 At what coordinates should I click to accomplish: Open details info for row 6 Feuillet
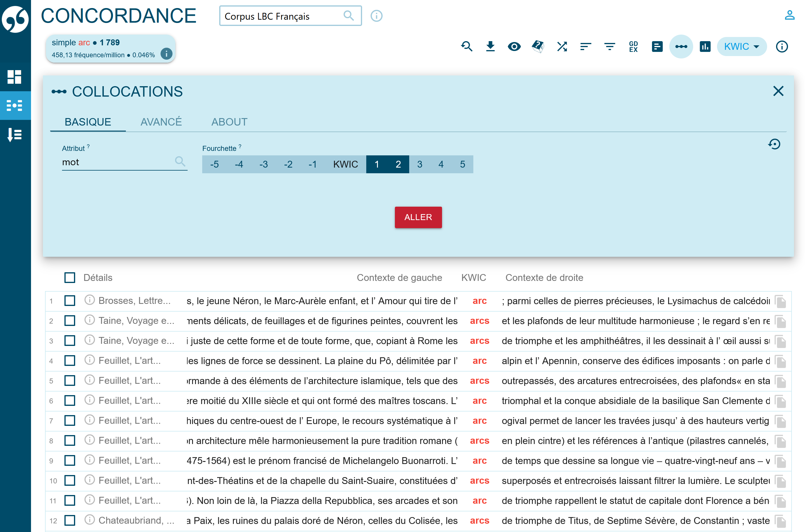coord(89,400)
